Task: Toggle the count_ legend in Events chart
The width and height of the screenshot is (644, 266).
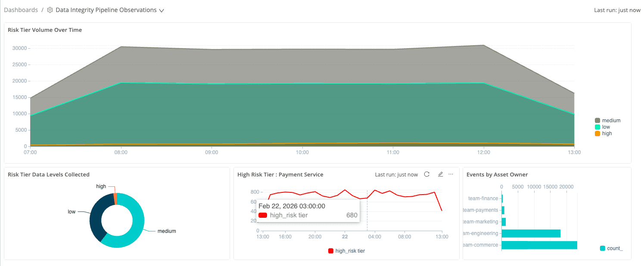Action: (611, 248)
